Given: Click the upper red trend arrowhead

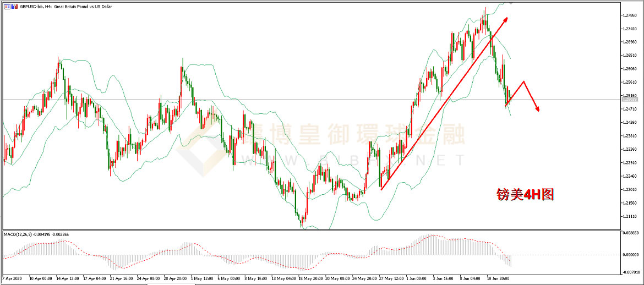Looking at the screenshot, I should point(505,20).
